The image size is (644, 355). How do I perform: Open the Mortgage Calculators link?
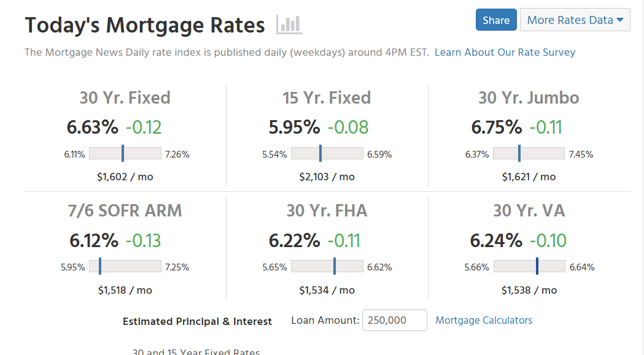[x=484, y=320]
